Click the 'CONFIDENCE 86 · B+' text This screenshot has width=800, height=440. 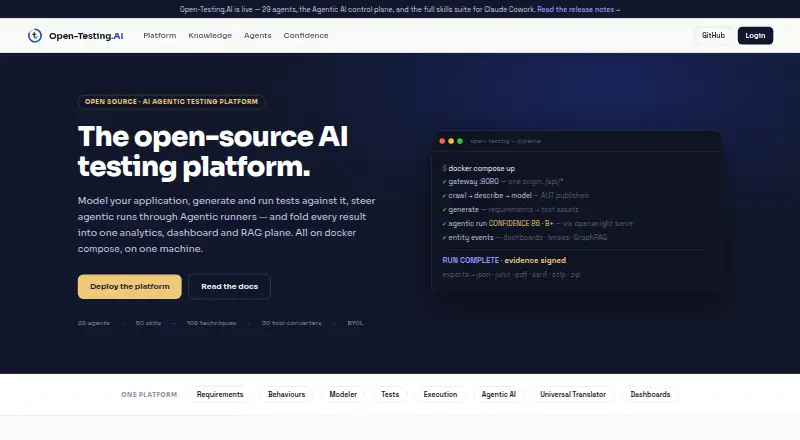[x=521, y=223]
